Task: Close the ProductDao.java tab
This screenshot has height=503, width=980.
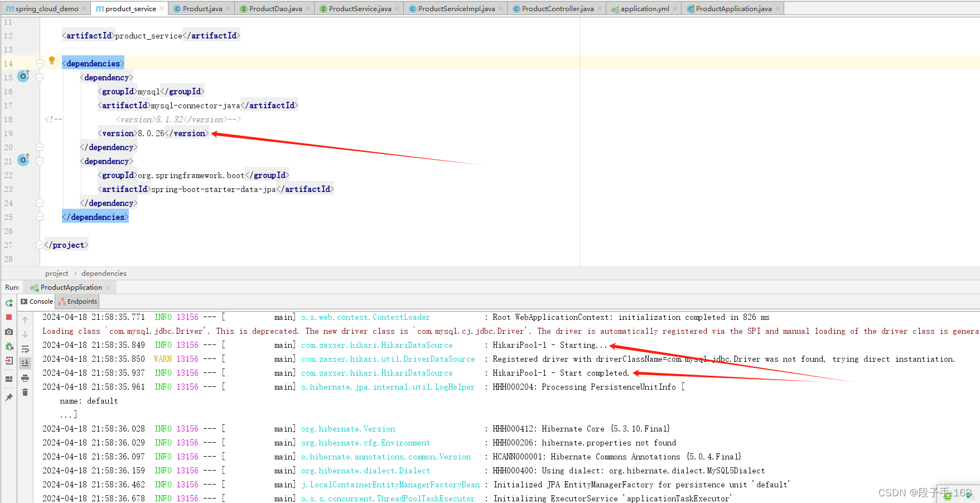Action: click(x=308, y=8)
